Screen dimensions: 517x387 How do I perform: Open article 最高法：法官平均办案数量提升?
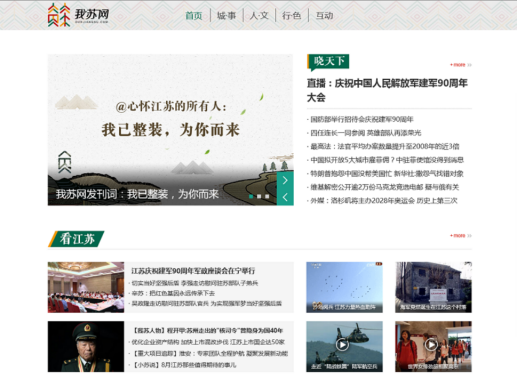tap(385, 146)
